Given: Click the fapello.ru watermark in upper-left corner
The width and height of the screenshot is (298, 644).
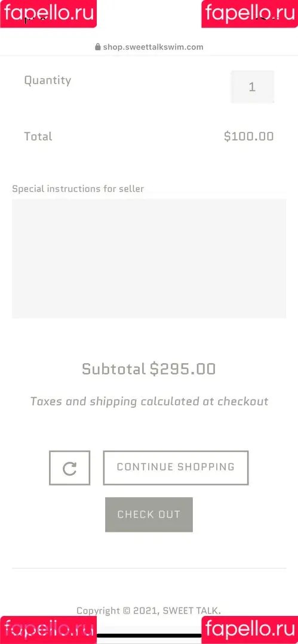Looking at the screenshot, I should (x=48, y=14).
